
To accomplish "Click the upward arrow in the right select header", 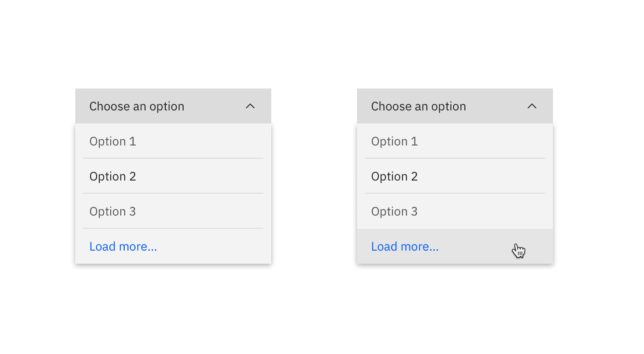I will (x=532, y=106).
